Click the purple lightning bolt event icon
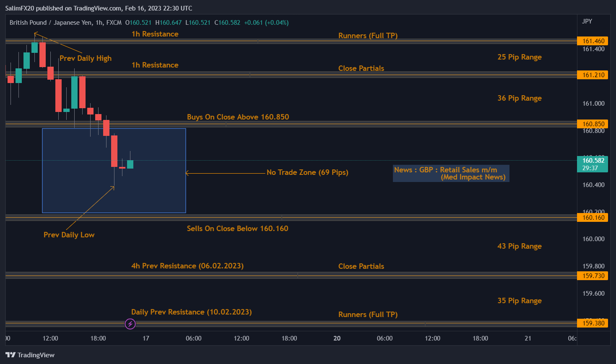The width and height of the screenshot is (616, 364). point(130,324)
